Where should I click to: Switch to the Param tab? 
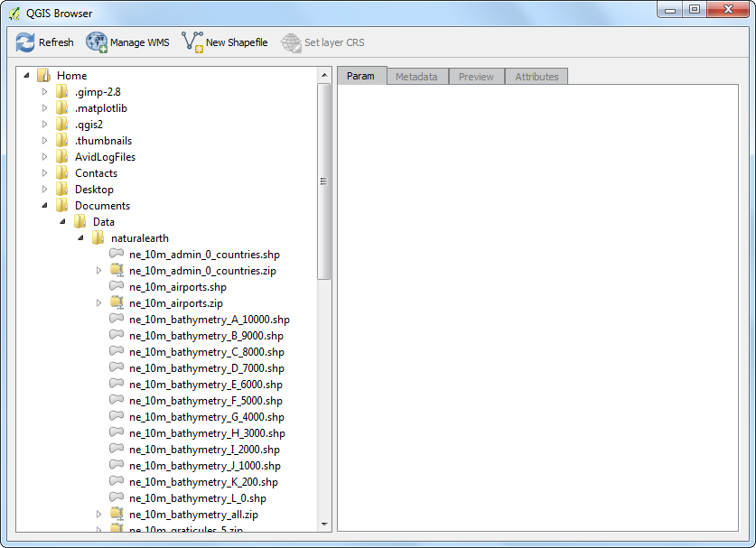coord(361,76)
